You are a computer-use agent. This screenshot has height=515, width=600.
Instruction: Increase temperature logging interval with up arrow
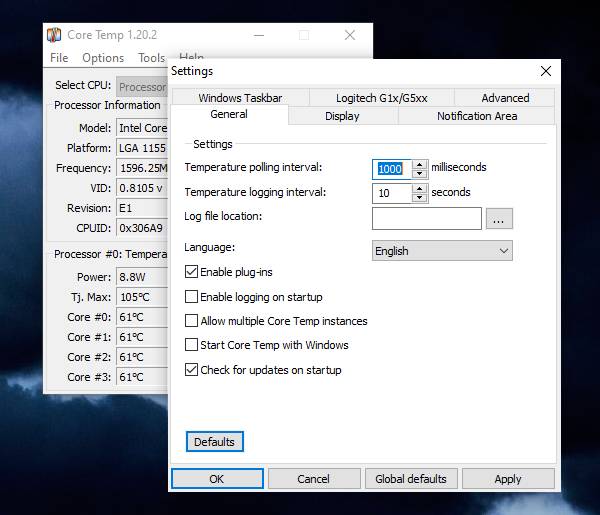click(x=420, y=189)
